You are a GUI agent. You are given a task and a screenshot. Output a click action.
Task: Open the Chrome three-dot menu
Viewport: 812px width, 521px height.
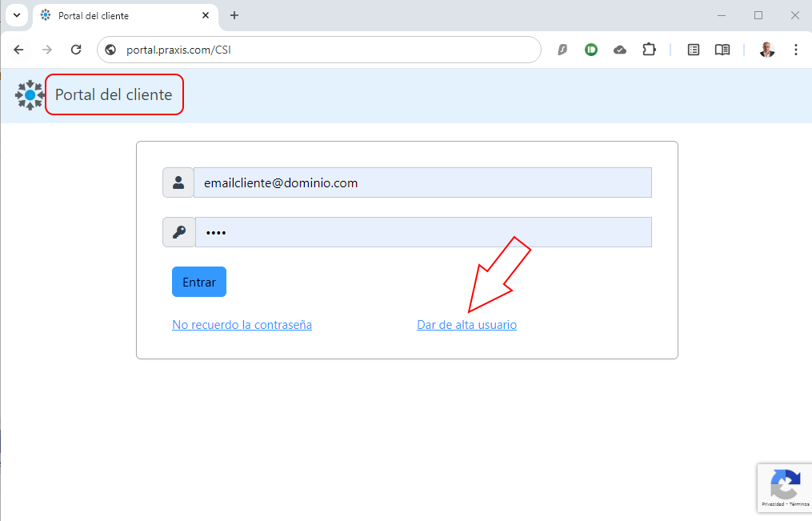click(x=796, y=50)
